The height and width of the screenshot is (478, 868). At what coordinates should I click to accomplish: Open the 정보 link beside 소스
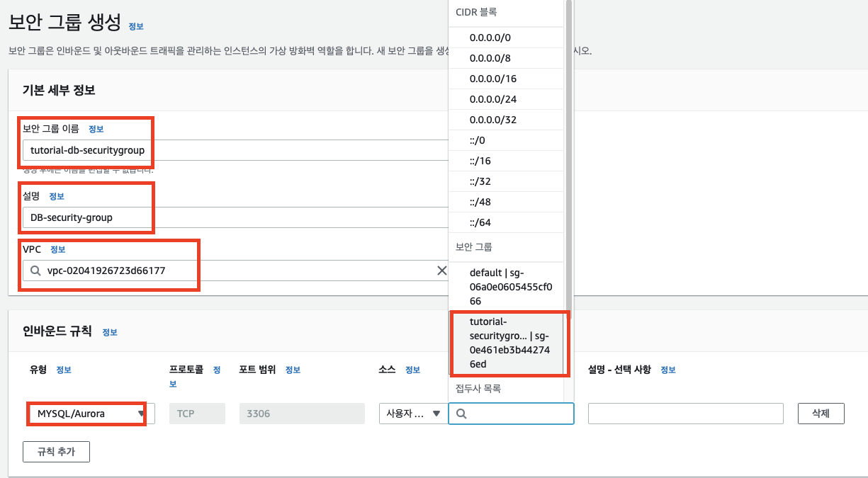[x=413, y=370]
